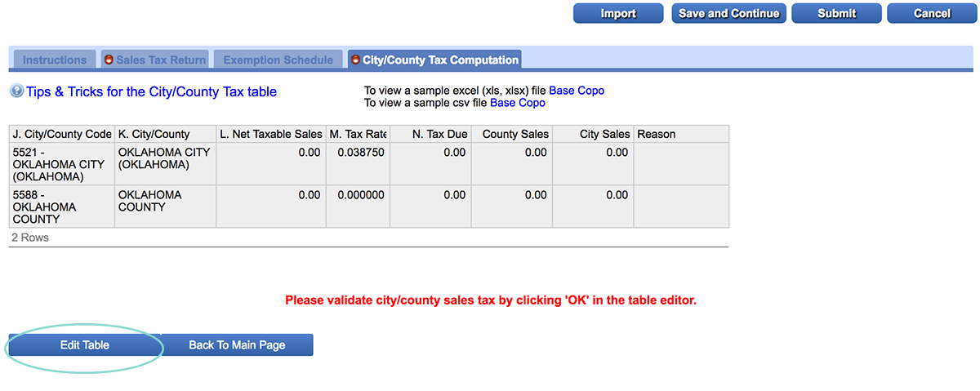Click the red validation warning message

pyautogui.click(x=491, y=300)
